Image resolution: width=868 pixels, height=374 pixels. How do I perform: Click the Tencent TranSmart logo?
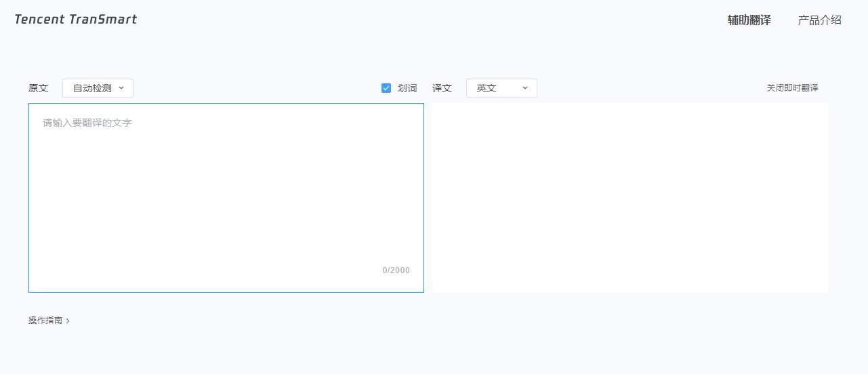point(75,20)
